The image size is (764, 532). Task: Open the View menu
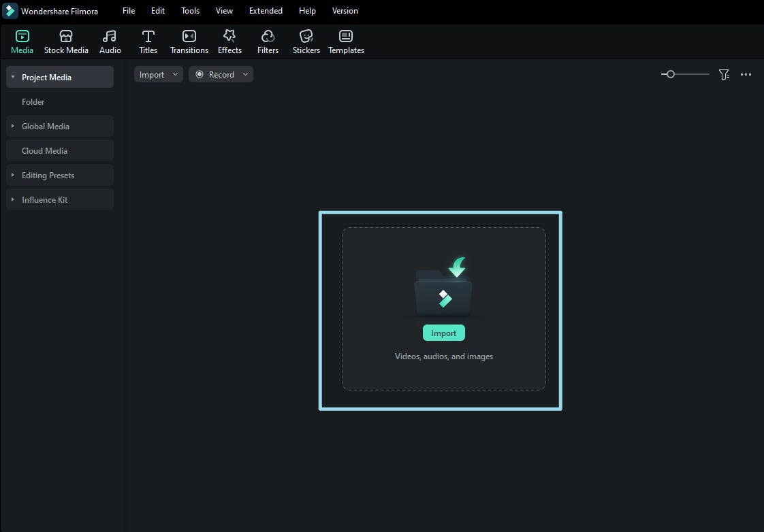(224, 11)
